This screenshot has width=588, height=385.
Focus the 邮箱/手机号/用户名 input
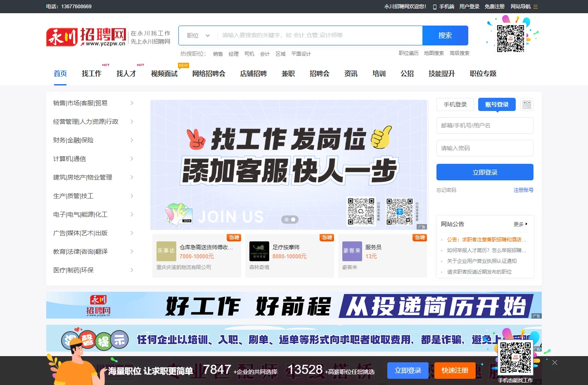[x=485, y=125]
